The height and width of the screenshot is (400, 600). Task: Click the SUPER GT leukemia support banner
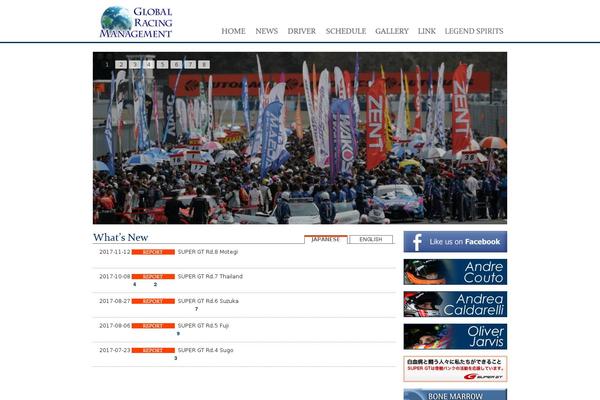pos(455,369)
